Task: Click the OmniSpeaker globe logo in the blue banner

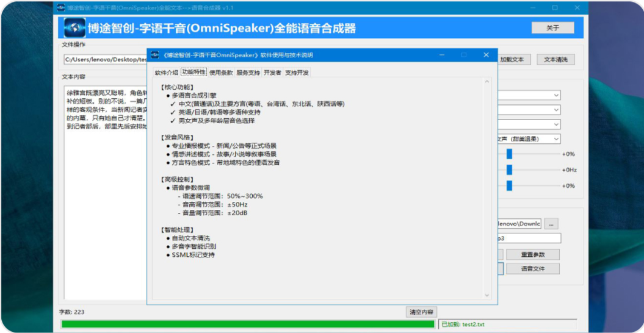Action: tap(74, 28)
